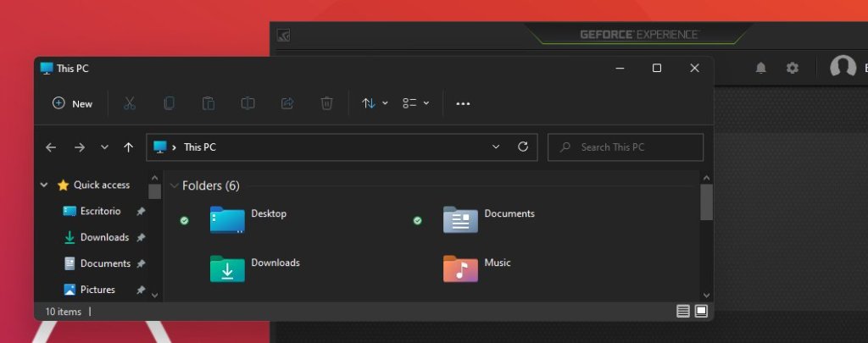Click pin icon beside sidebar Pictures
The image size is (868, 343).
[x=141, y=290]
